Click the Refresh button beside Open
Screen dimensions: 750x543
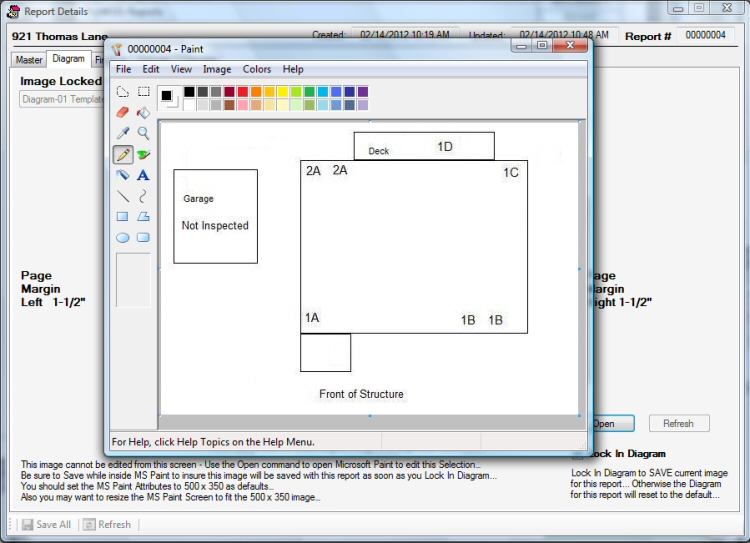click(x=679, y=423)
